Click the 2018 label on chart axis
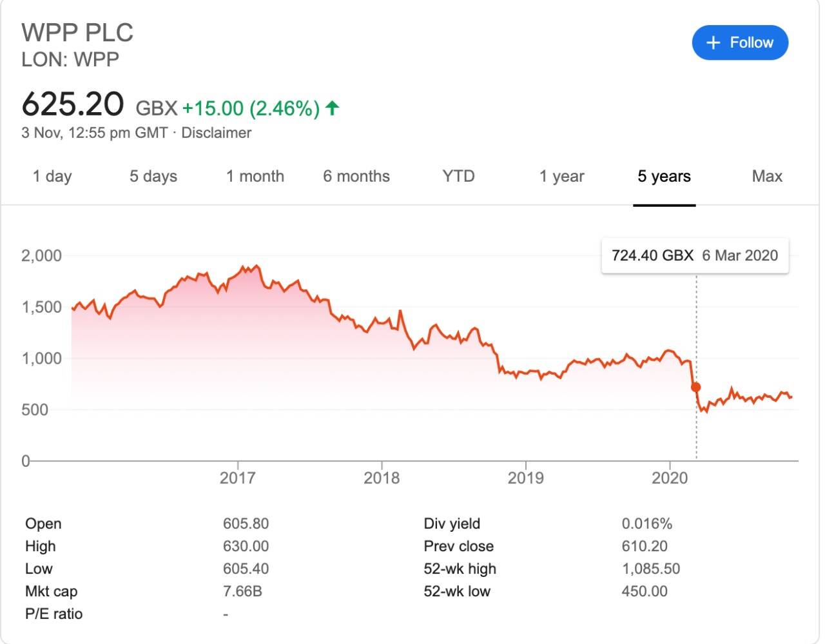Image resolution: width=825 pixels, height=644 pixels. pos(382,478)
